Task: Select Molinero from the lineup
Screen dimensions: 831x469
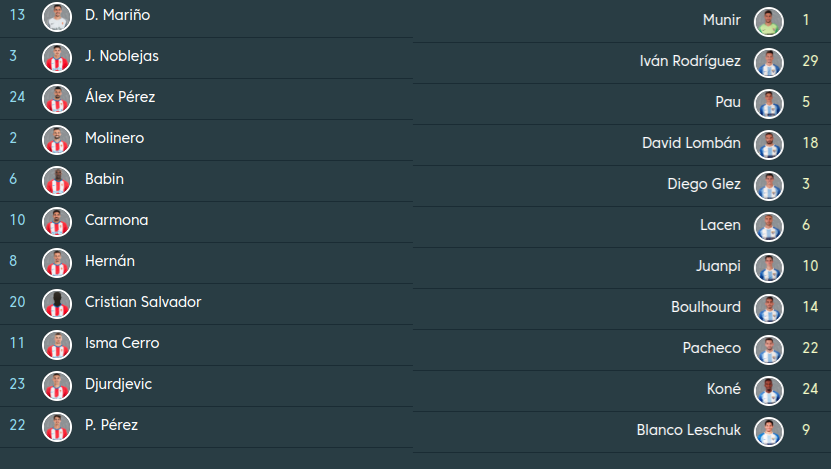Action: [x=114, y=138]
